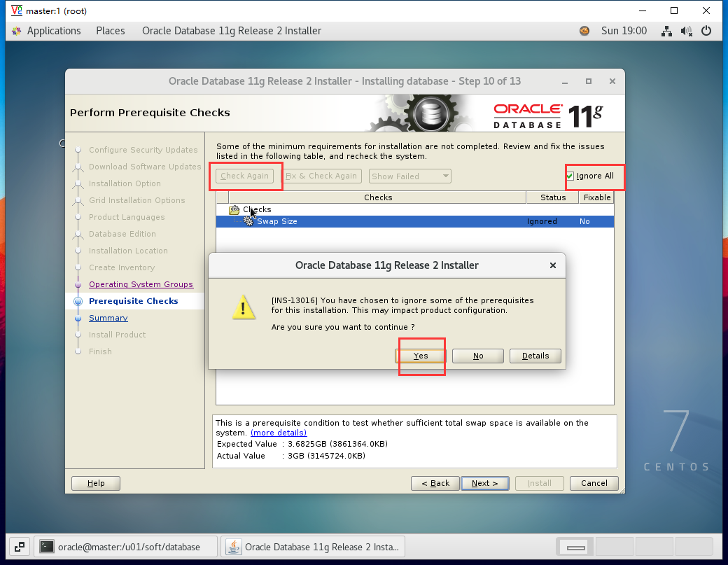This screenshot has width=728, height=565.
Task: Click the Check Again button
Action: [x=245, y=176]
